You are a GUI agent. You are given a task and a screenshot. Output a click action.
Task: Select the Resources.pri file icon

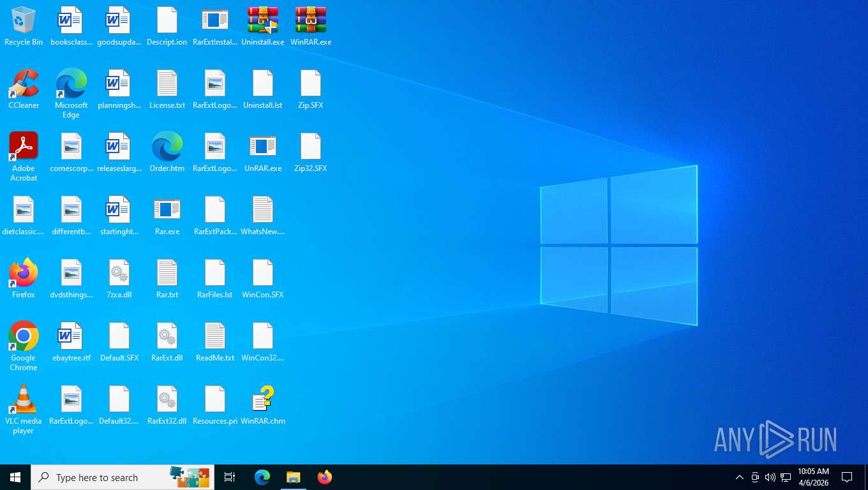(215, 406)
